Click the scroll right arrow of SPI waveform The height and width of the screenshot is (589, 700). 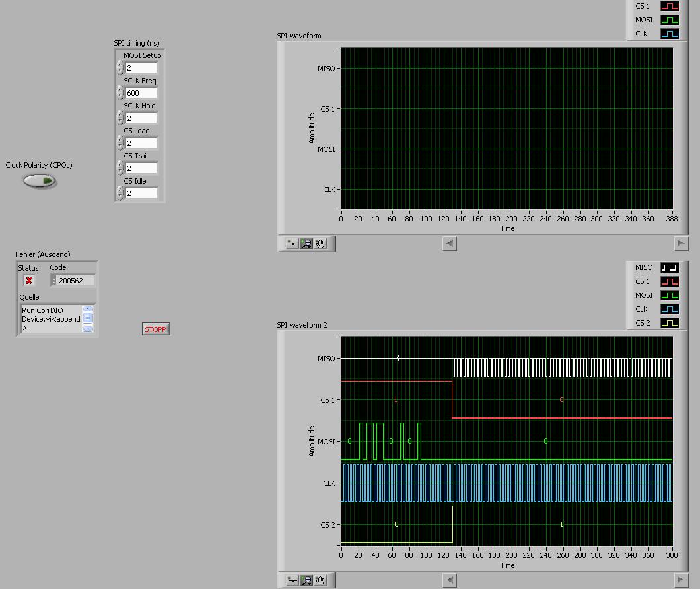tap(681, 244)
